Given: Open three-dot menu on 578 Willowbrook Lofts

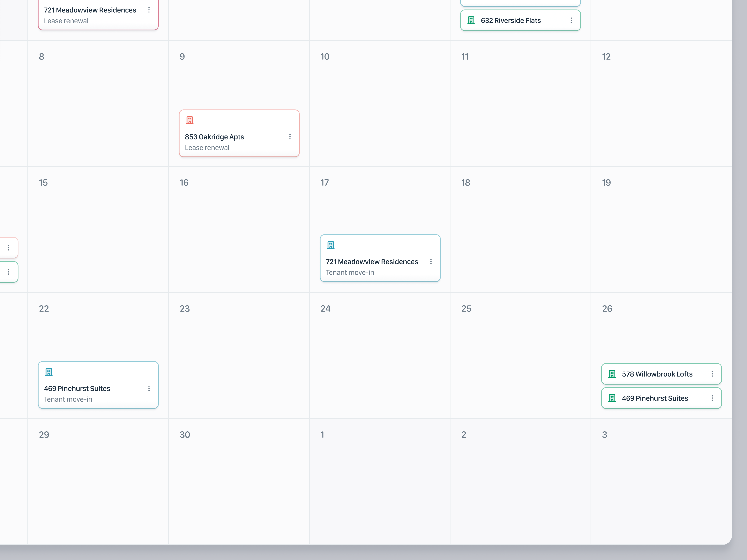Looking at the screenshot, I should click(x=712, y=374).
